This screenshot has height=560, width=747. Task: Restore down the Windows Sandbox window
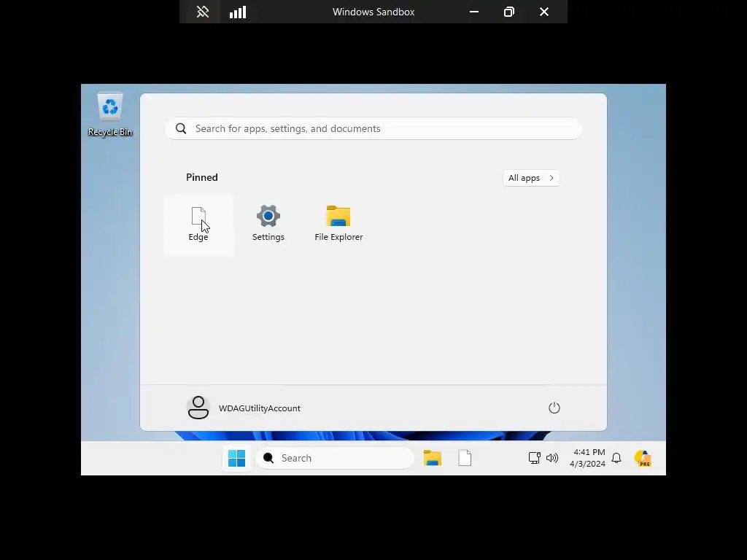pos(508,12)
